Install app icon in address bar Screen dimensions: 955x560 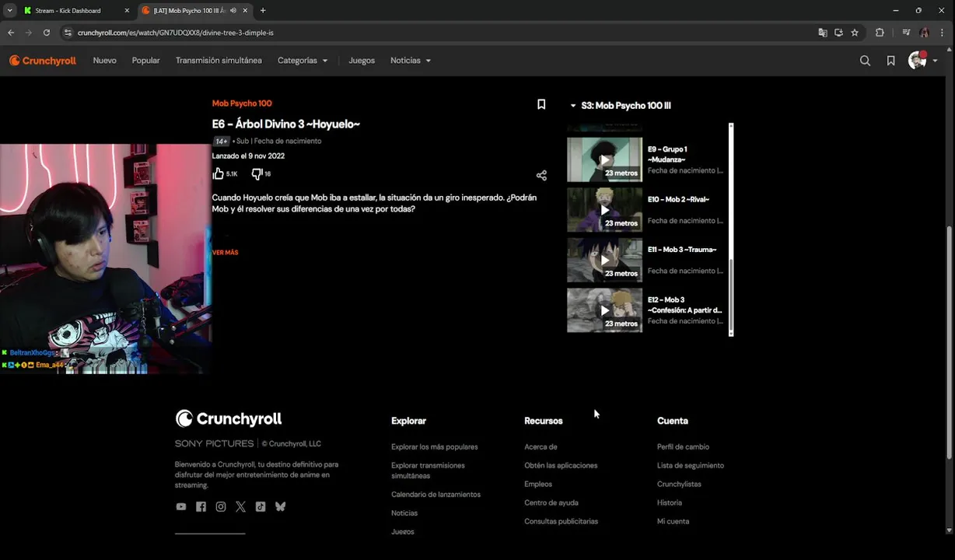(838, 33)
